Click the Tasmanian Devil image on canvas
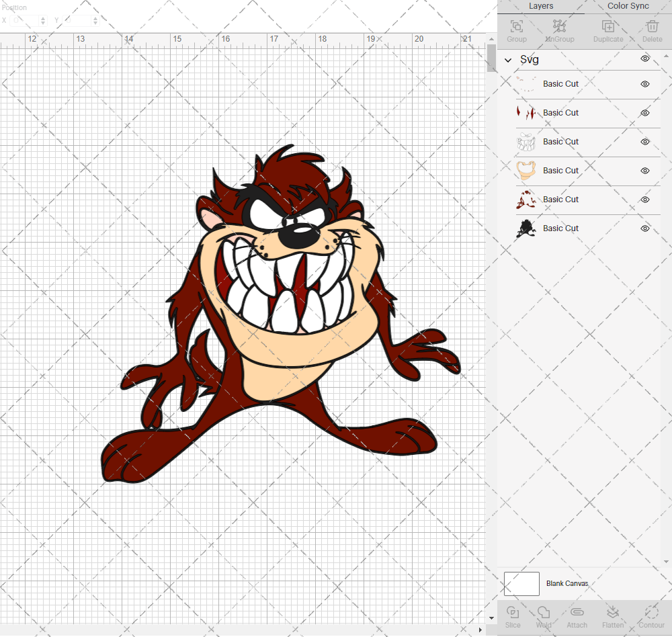 coord(281,315)
